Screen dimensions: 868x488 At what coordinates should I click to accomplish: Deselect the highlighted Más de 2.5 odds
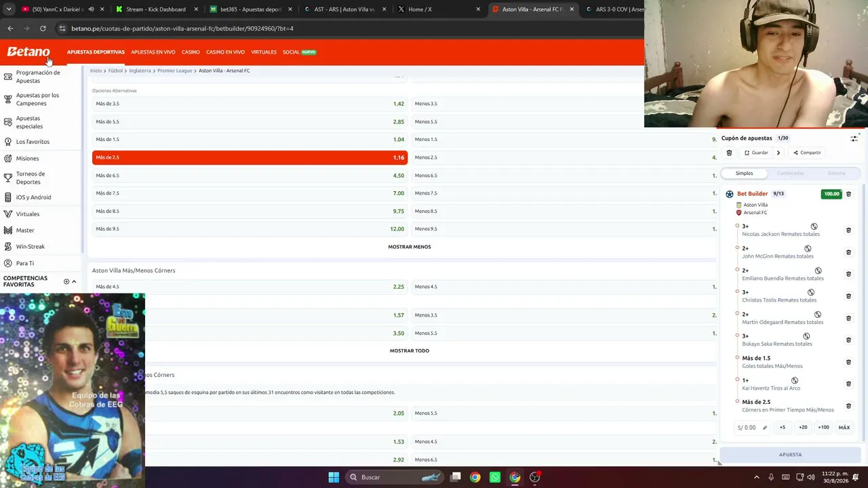(x=250, y=157)
